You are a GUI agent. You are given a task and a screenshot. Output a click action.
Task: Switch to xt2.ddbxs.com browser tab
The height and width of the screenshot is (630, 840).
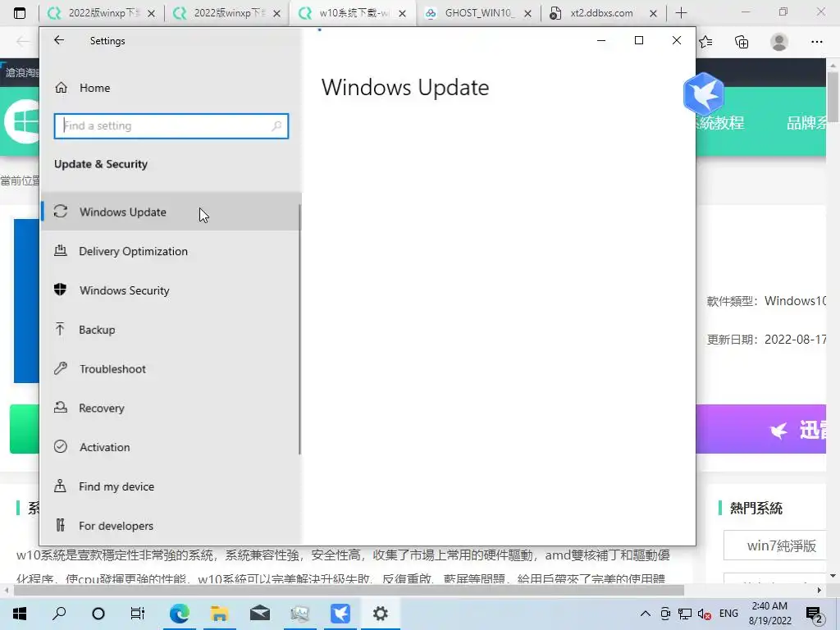pyautogui.click(x=603, y=13)
